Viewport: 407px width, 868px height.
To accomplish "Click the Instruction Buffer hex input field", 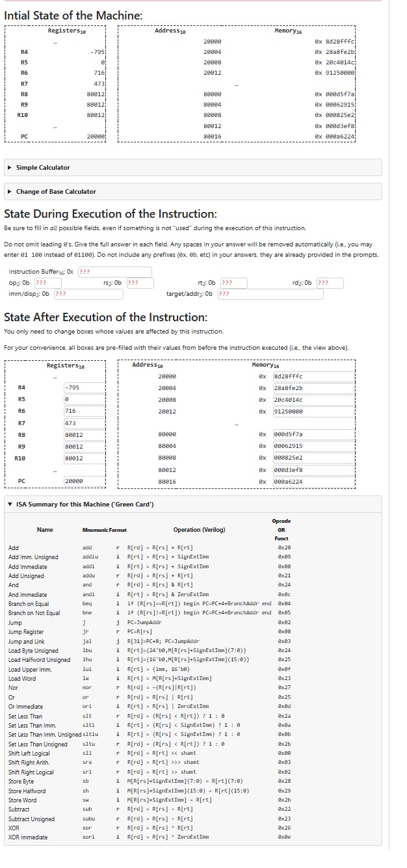I will (114, 272).
